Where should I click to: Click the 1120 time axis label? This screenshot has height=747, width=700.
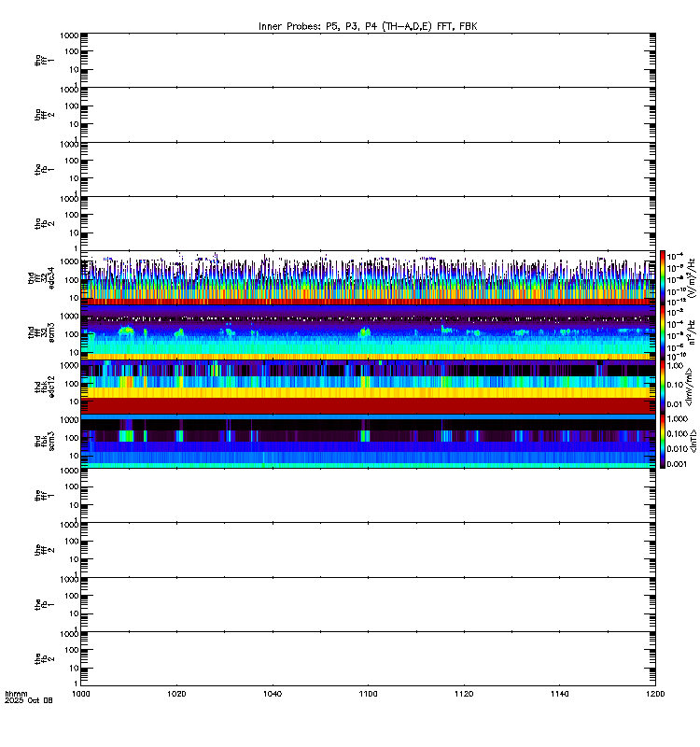tap(464, 694)
